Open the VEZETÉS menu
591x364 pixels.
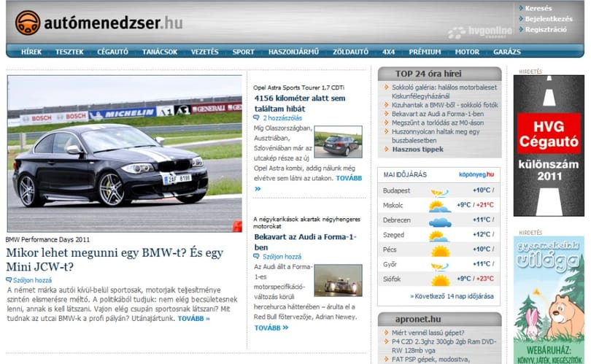click(205, 52)
